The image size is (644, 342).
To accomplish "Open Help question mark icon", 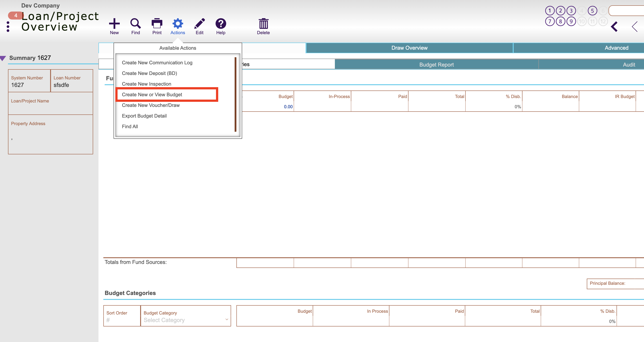I will tap(221, 24).
